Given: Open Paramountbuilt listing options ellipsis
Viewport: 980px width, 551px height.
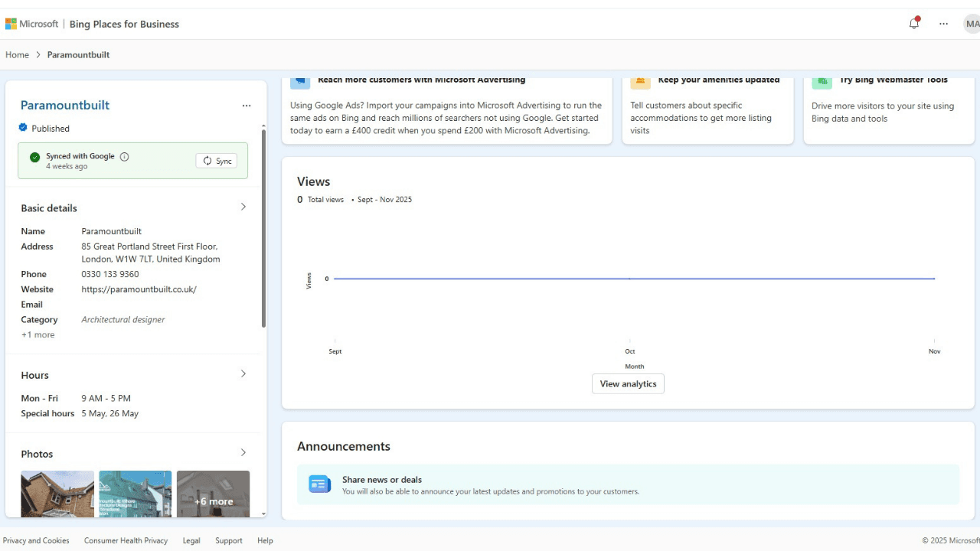Looking at the screenshot, I should click(x=246, y=106).
